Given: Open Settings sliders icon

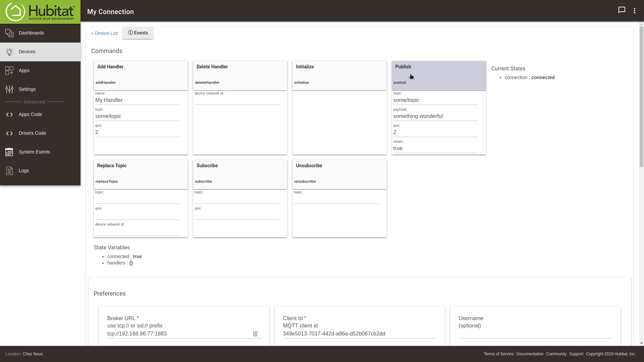Looking at the screenshot, I should pyautogui.click(x=9, y=89).
